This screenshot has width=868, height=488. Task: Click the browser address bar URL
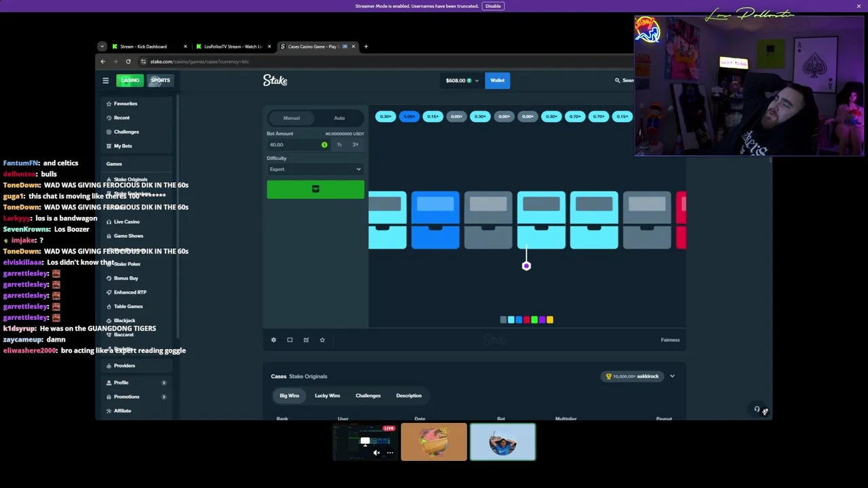(199, 62)
